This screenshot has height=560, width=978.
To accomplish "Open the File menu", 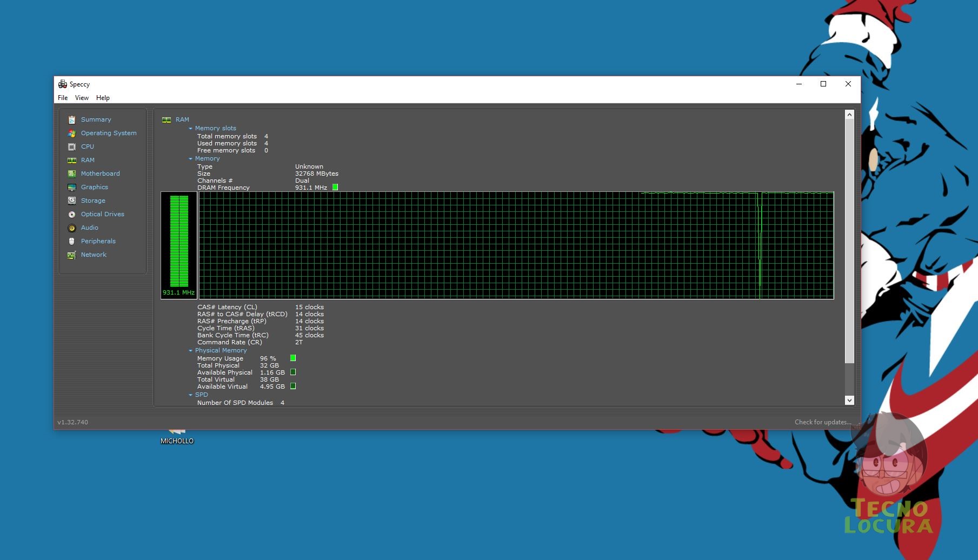I will 63,98.
